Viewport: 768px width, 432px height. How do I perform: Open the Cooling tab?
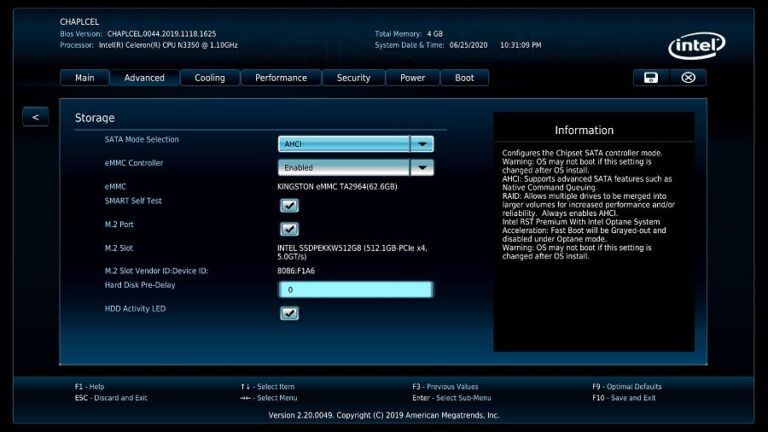pos(210,78)
